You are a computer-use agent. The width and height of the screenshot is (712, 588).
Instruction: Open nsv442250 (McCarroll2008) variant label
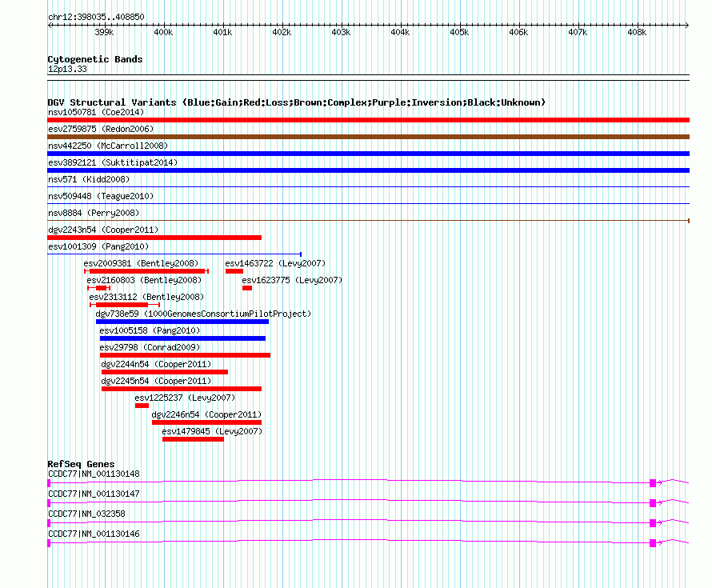click(108, 146)
